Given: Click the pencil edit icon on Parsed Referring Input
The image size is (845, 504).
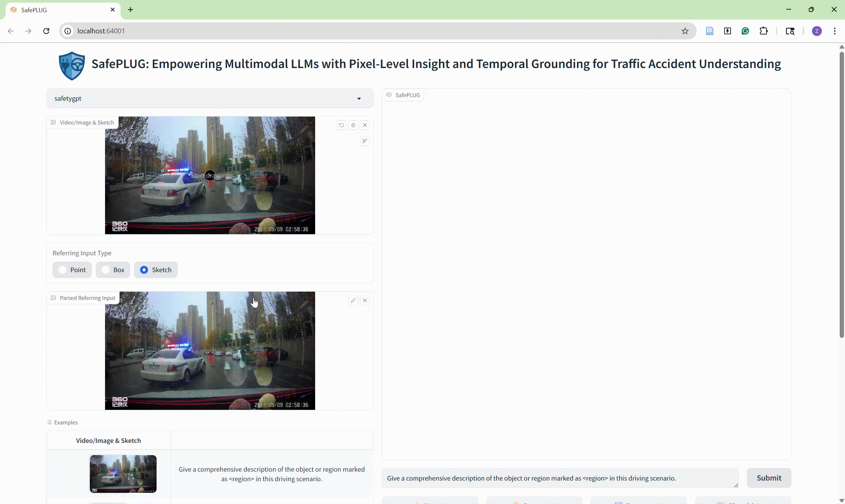Looking at the screenshot, I should click(x=353, y=300).
